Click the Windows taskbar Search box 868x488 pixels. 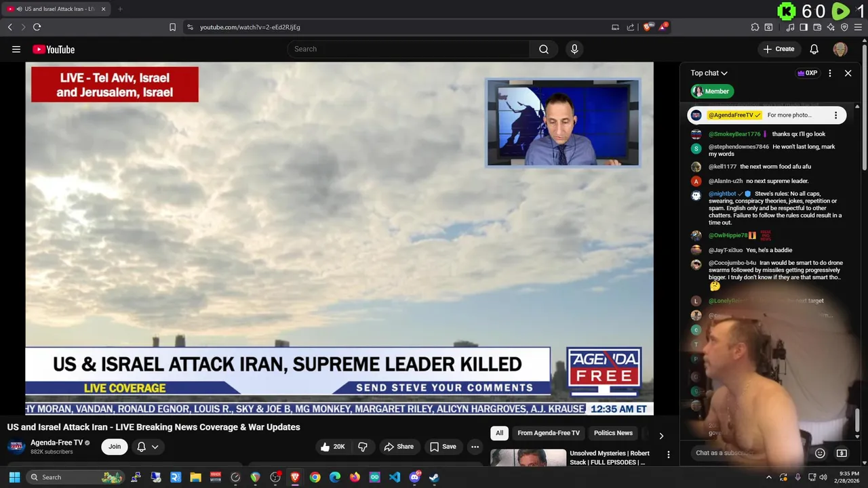point(75,477)
